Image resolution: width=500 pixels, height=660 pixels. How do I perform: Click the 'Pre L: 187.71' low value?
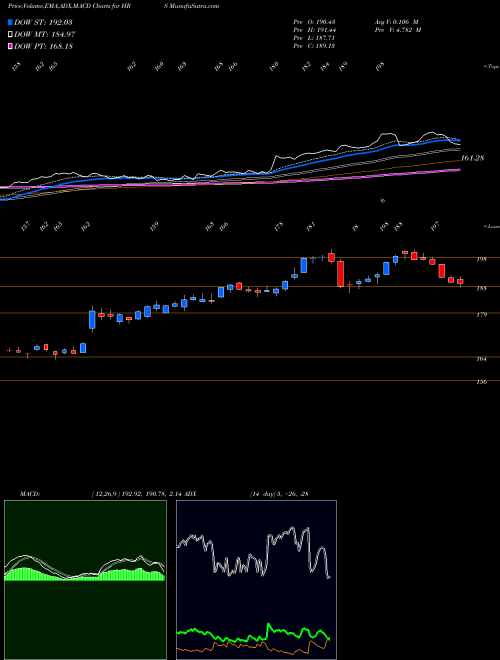pyautogui.click(x=314, y=38)
